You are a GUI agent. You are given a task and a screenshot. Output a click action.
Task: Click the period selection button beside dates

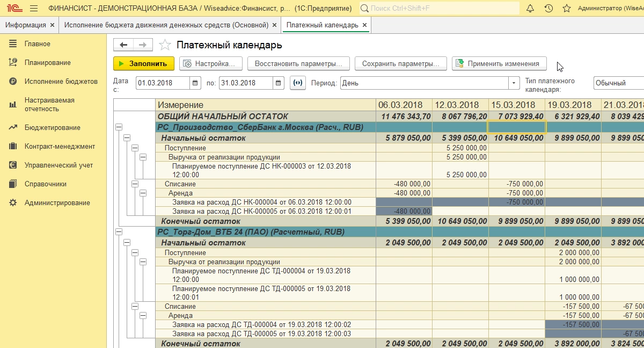(298, 83)
